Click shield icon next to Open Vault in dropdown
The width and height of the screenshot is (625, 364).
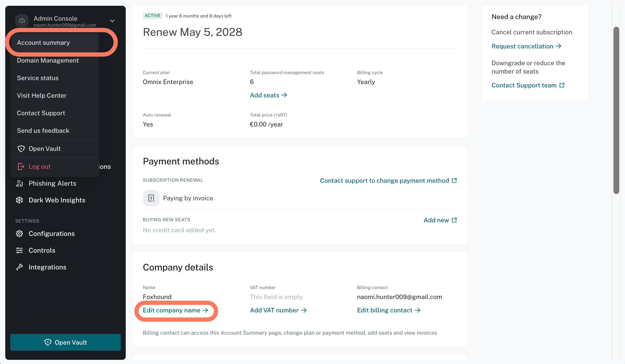tap(21, 149)
